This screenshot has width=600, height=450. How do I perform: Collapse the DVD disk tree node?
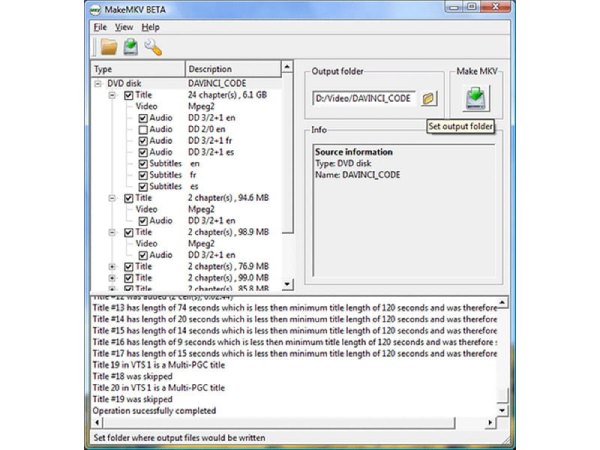pyautogui.click(x=99, y=84)
